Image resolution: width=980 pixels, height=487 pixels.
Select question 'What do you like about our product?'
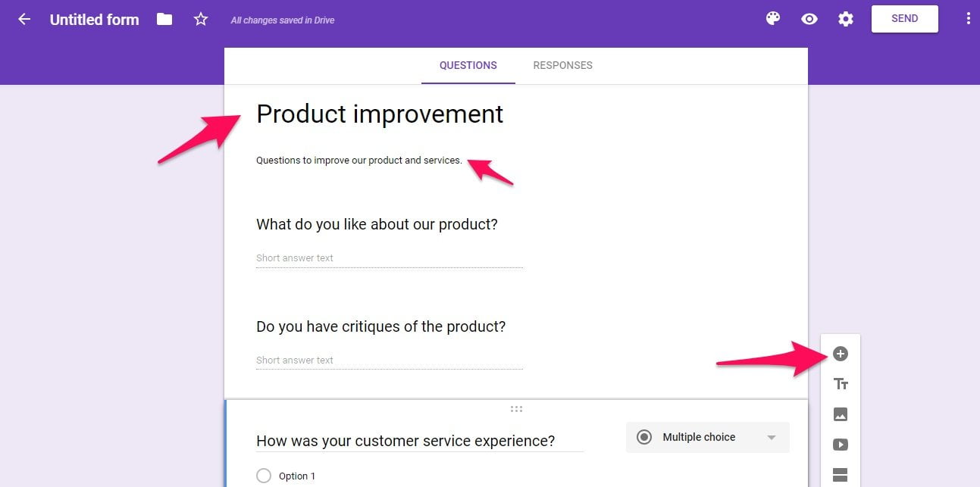(377, 224)
